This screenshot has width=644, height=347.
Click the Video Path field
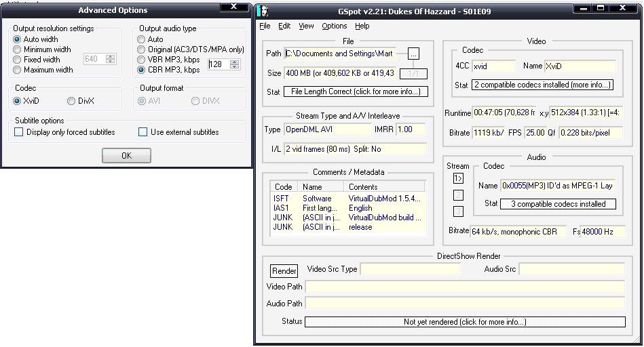466,287
